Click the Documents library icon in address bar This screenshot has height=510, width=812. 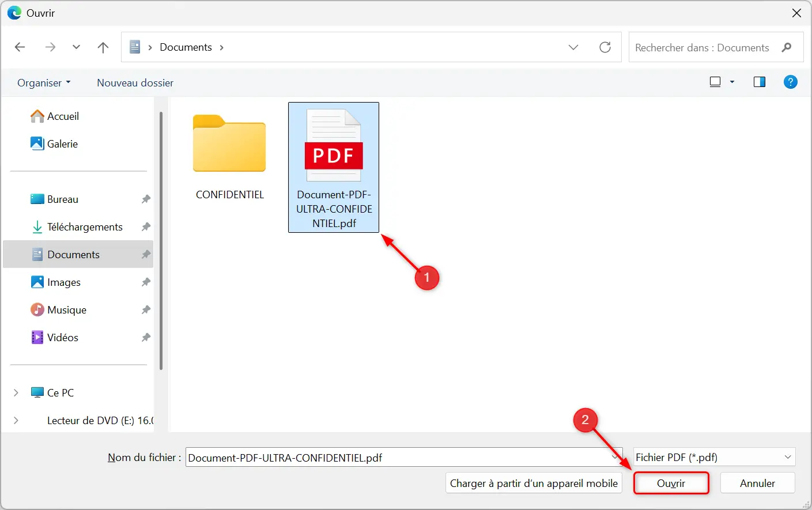click(x=135, y=47)
